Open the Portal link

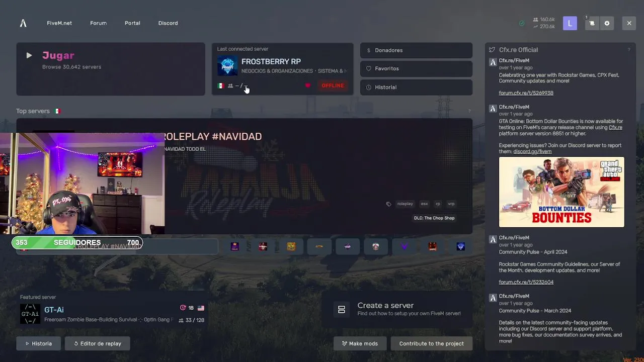132,23
